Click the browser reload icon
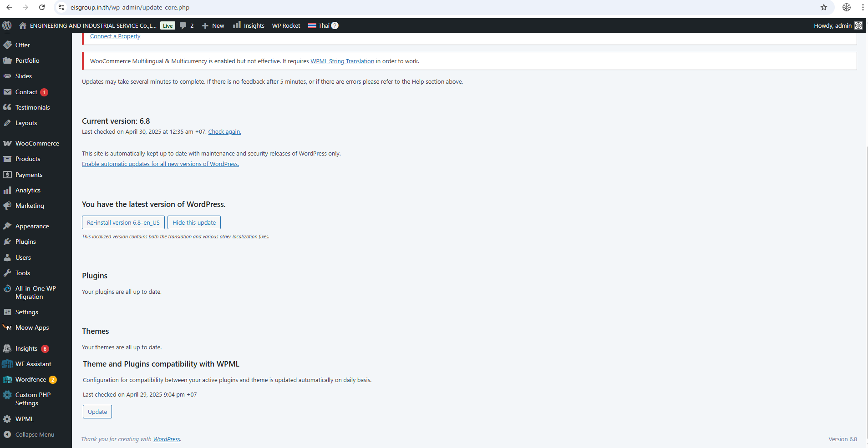Viewport: 868px width, 448px height. pos(42,7)
